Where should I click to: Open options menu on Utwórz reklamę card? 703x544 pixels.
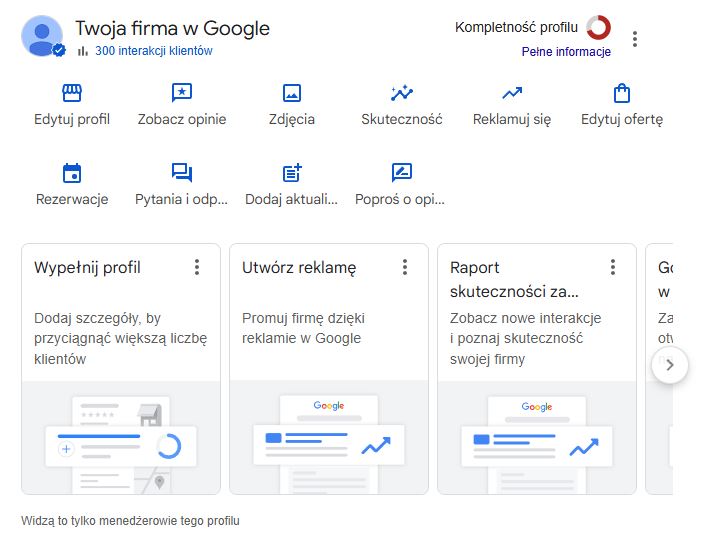(x=405, y=267)
